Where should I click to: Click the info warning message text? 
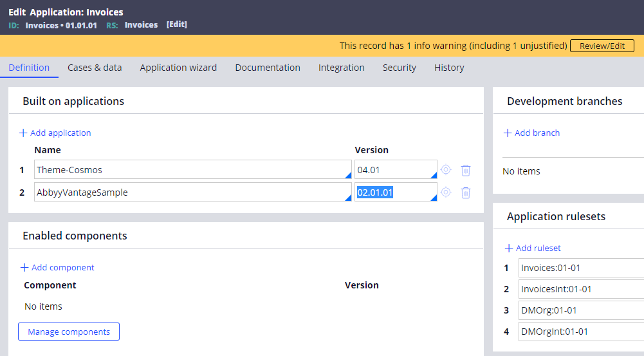453,46
